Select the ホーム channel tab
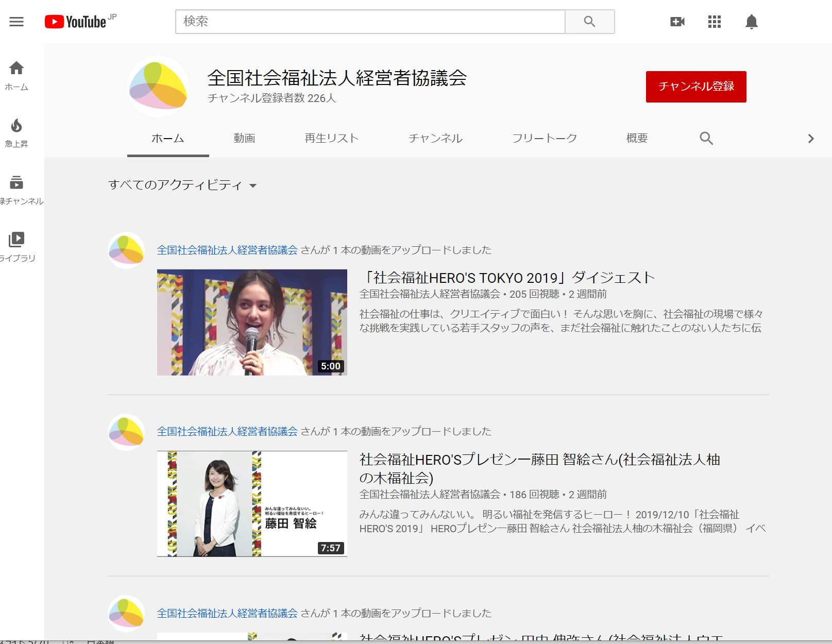 click(168, 138)
